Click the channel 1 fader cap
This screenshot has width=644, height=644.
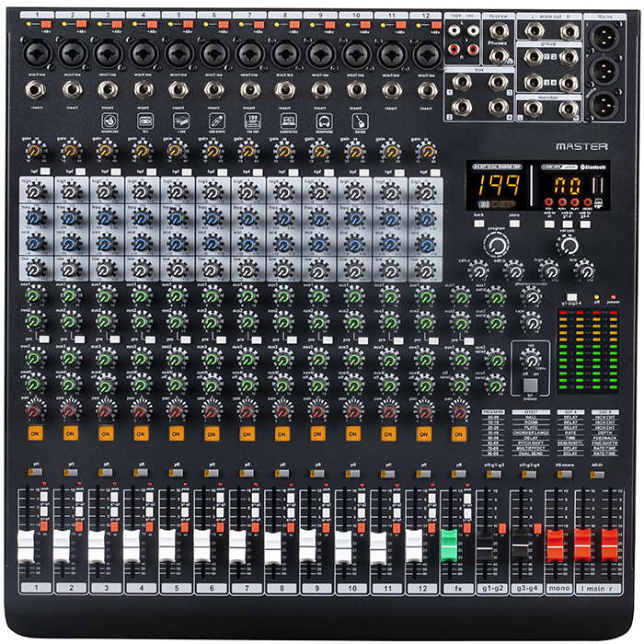[26, 545]
